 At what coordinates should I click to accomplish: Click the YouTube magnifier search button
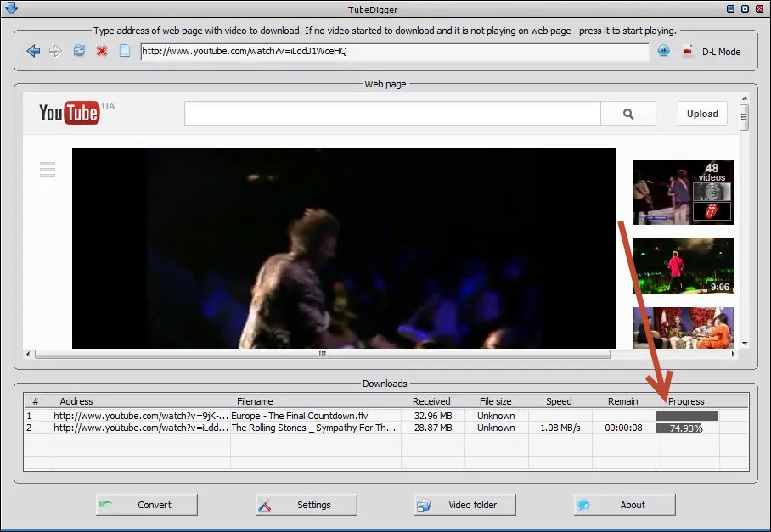pos(628,114)
